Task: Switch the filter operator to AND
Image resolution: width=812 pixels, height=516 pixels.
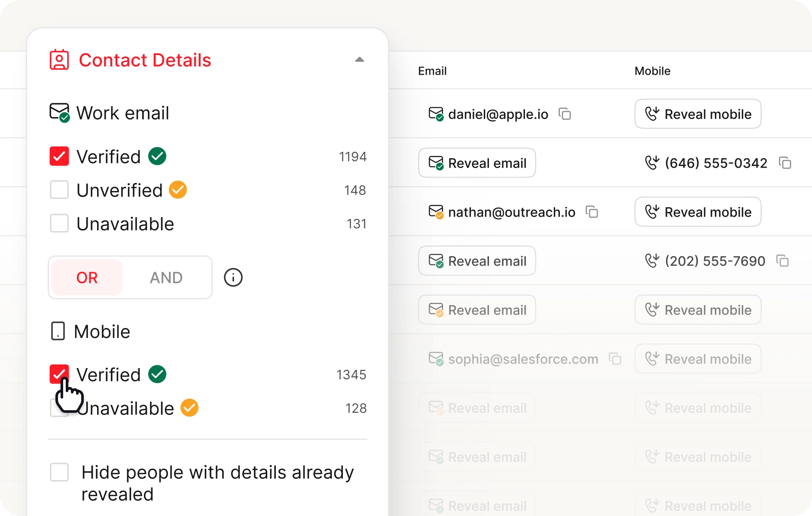Action: [x=166, y=278]
